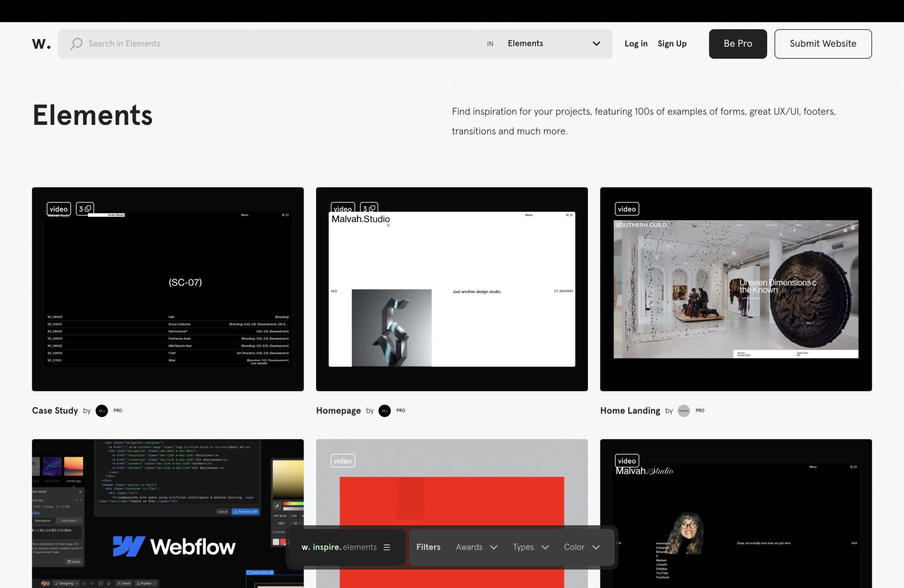Click the search magnifier icon

[x=76, y=44]
